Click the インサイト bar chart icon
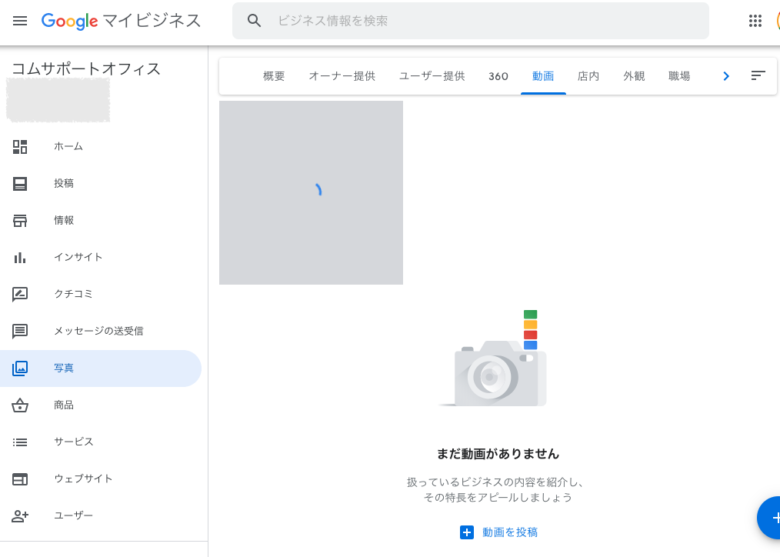This screenshot has width=780, height=557. coord(20,258)
